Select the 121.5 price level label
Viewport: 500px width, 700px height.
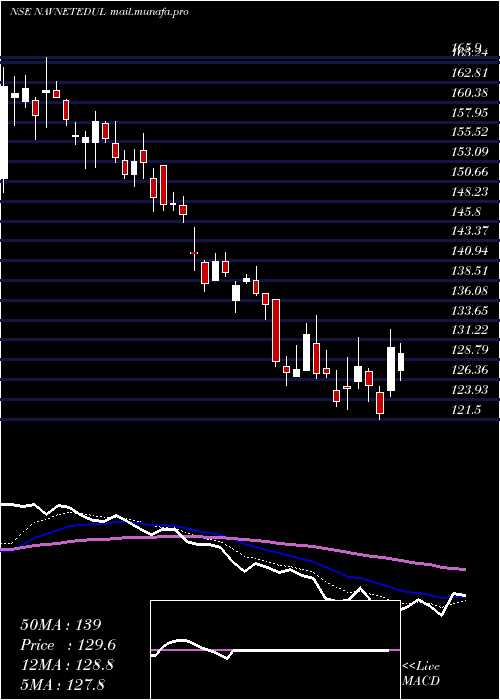[x=466, y=409]
